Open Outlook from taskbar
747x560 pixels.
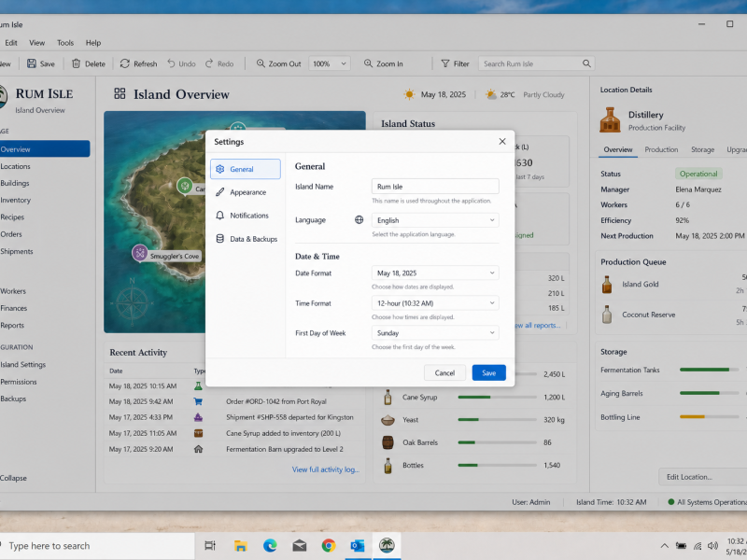tap(358, 545)
